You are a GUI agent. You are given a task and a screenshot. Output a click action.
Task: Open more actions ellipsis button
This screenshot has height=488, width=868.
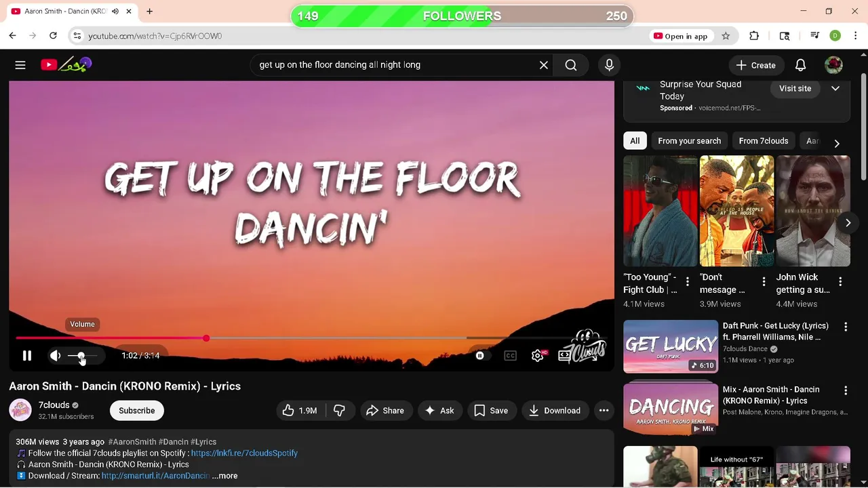click(604, 410)
